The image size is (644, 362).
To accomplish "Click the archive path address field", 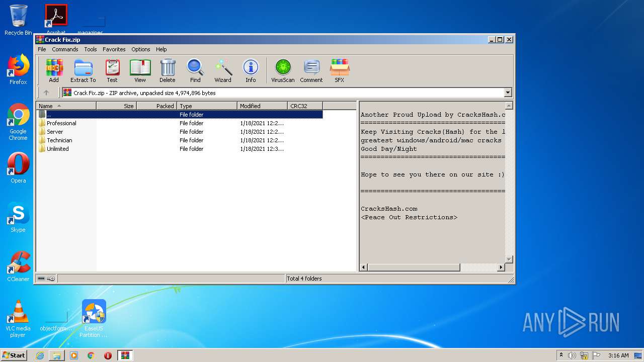I will [x=283, y=93].
